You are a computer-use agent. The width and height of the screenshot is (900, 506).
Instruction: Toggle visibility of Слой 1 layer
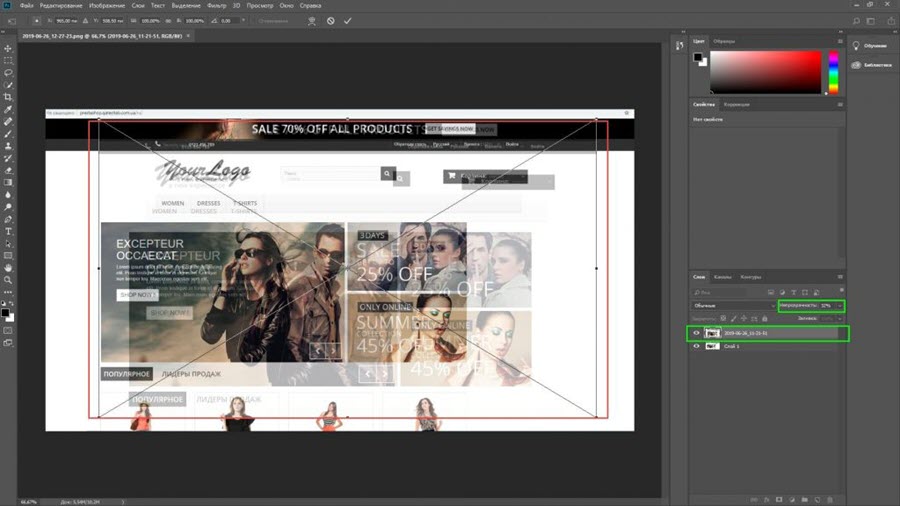click(696, 346)
